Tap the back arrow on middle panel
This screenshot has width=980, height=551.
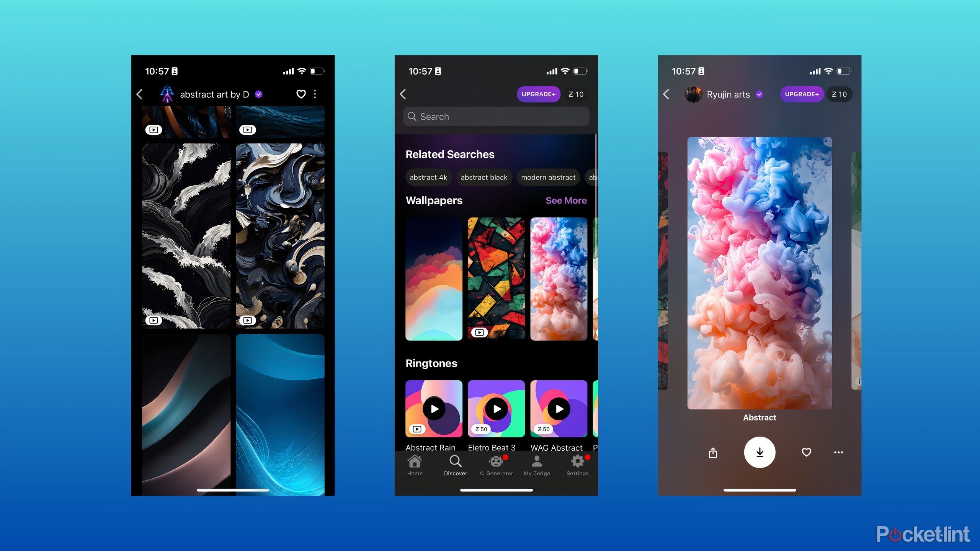(405, 93)
